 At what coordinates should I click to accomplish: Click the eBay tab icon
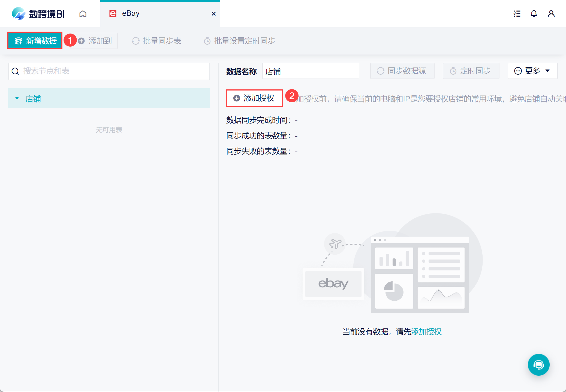point(113,14)
